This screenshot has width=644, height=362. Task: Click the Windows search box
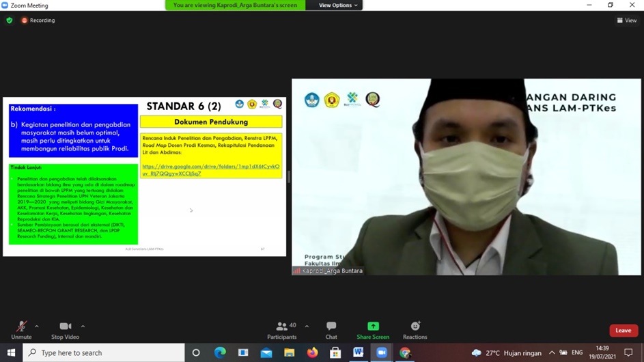[x=104, y=352]
